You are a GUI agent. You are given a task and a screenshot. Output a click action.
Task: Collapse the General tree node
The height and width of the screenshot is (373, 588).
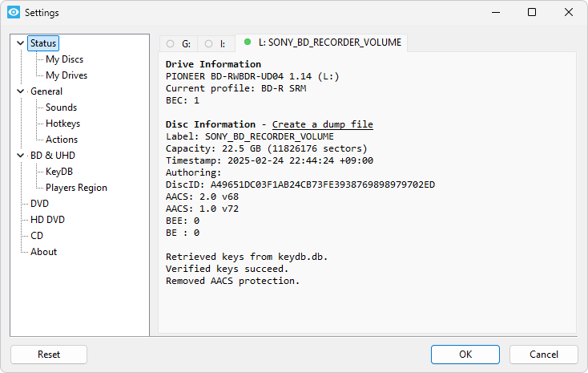click(x=20, y=91)
